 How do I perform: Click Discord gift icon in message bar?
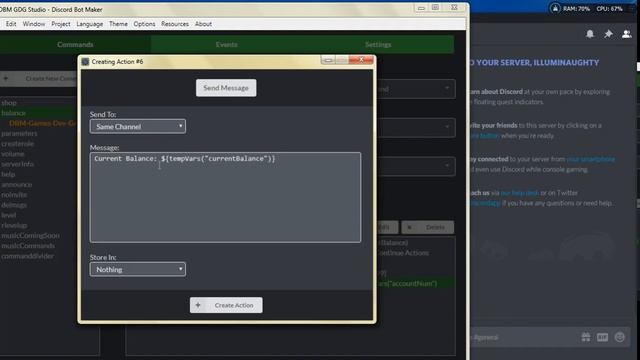[586, 337]
